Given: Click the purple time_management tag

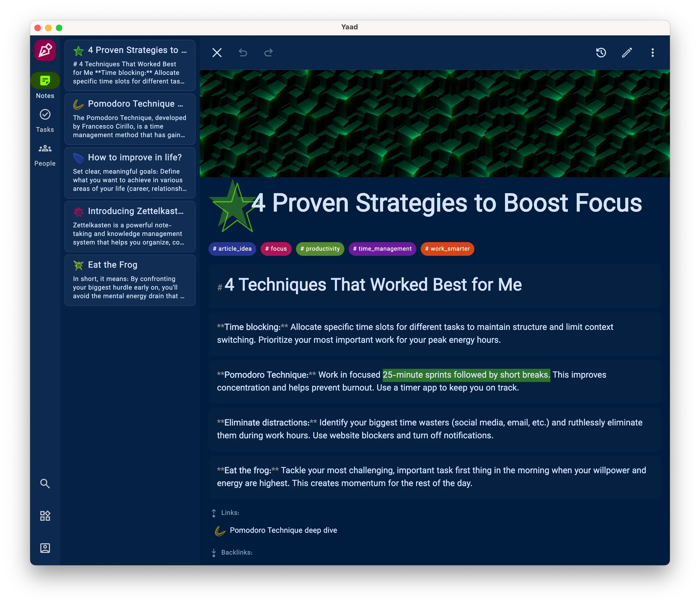Looking at the screenshot, I should [x=382, y=249].
